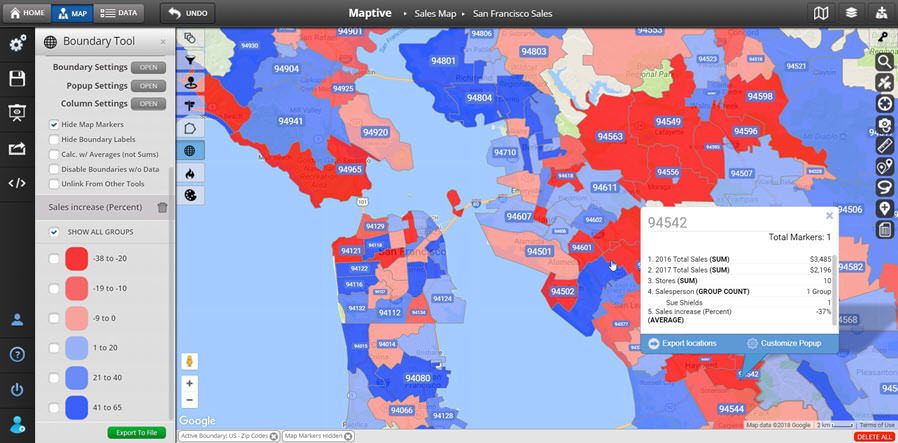Switch to the Data tab
The image size is (898, 443).
[x=120, y=13]
